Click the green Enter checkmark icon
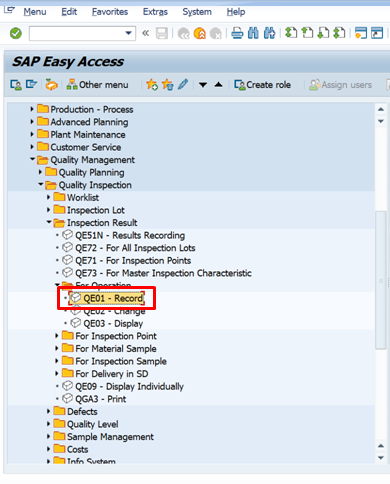Image resolution: width=390 pixels, height=484 pixels. (16, 33)
